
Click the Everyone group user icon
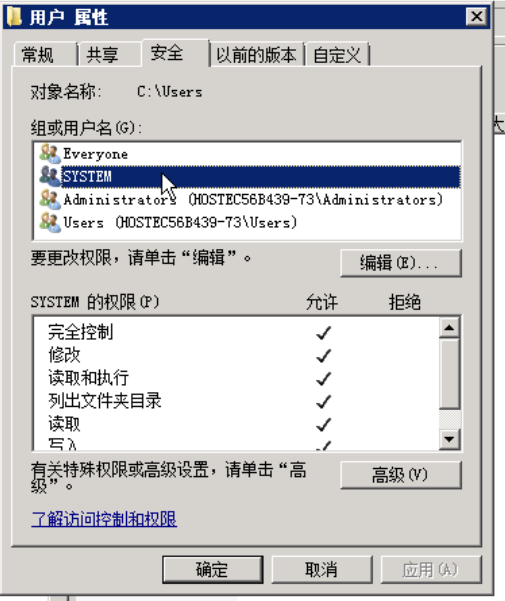tap(50, 153)
